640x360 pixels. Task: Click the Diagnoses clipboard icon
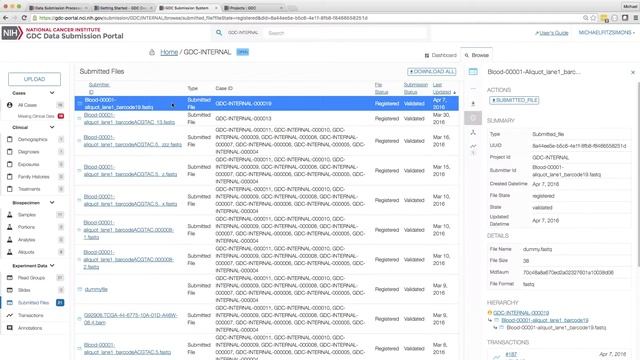click(x=10, y=152)
